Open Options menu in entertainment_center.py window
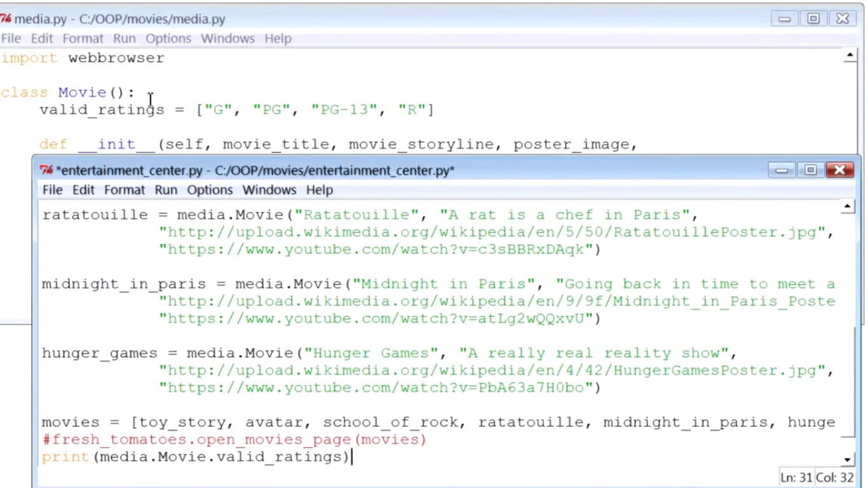This screenshot has height=488, width=868. [210, 190]
